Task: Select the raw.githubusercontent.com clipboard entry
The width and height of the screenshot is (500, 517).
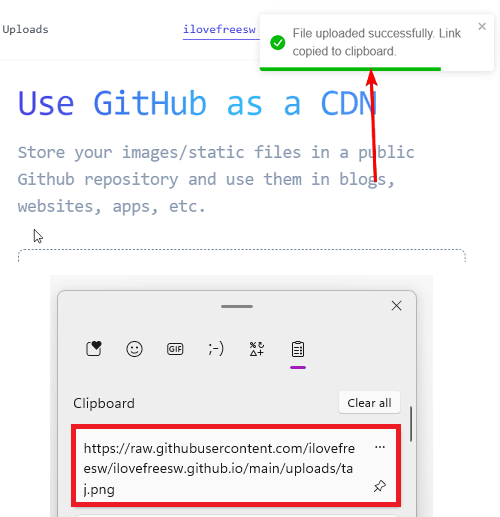Action: pos(236,466)
